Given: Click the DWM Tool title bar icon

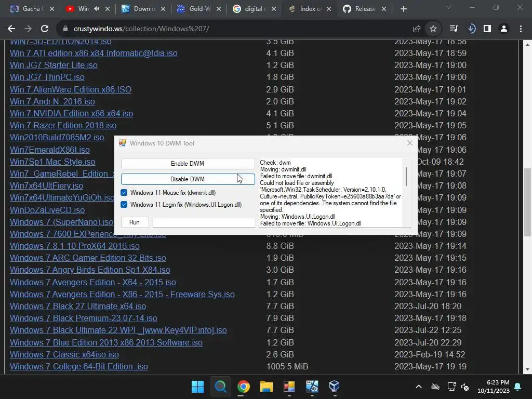Looking at the screenshot, I should coord(123,143).
